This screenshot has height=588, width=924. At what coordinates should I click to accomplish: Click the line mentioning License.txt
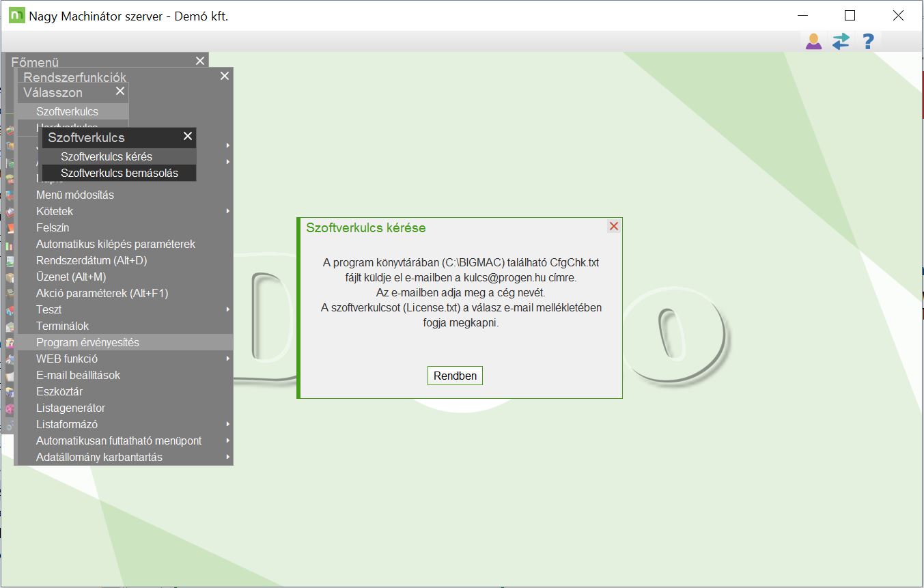click(x=461, y=308)
